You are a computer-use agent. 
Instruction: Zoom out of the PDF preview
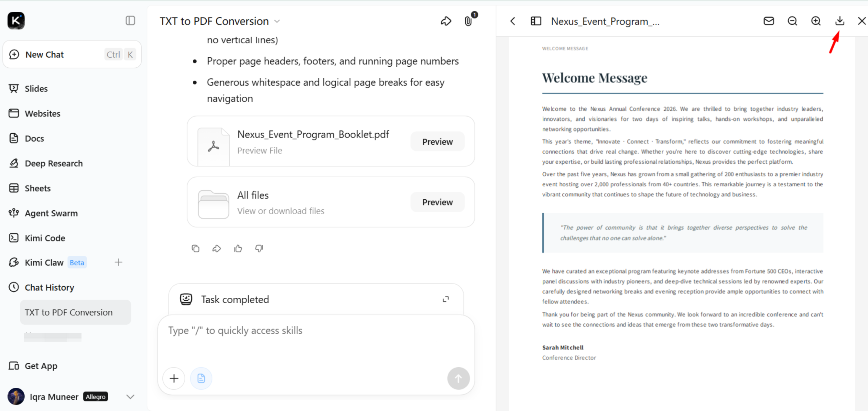pos(792,21)
